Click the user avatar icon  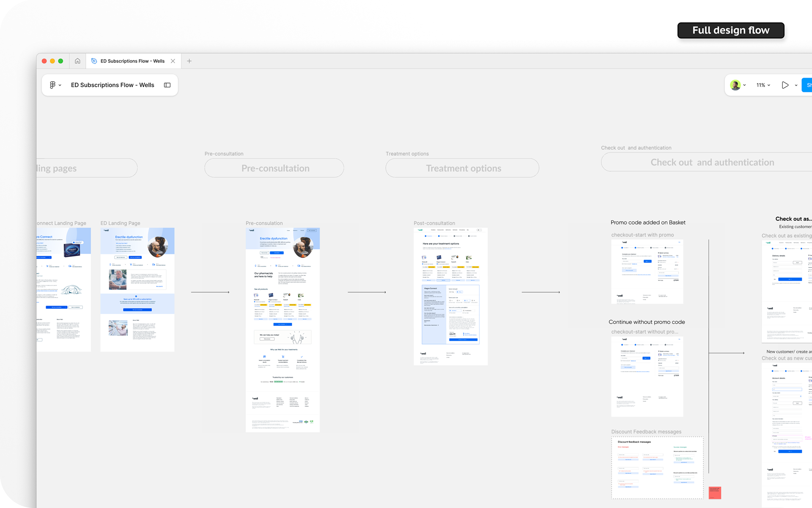pyautogui.click(x=735, y=85)
